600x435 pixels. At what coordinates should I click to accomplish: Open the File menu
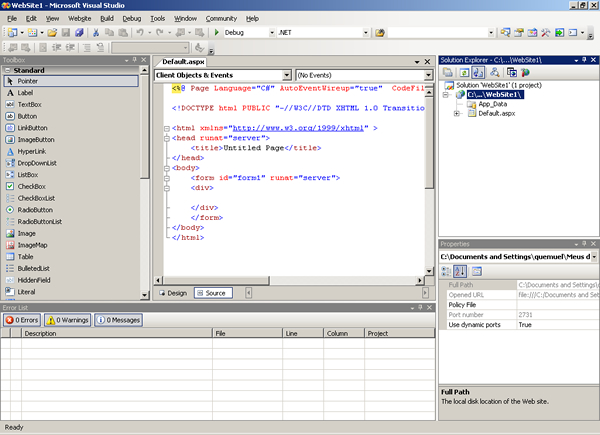click(x=12, y=18)
